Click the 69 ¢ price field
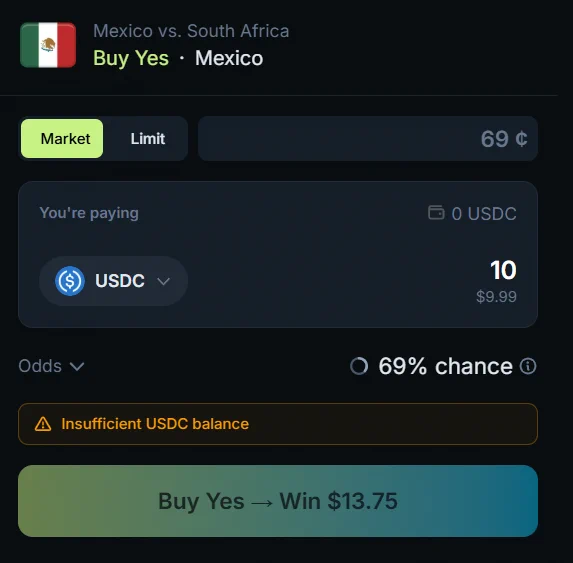This screenshot has width=573, height=563. point(368,138)
